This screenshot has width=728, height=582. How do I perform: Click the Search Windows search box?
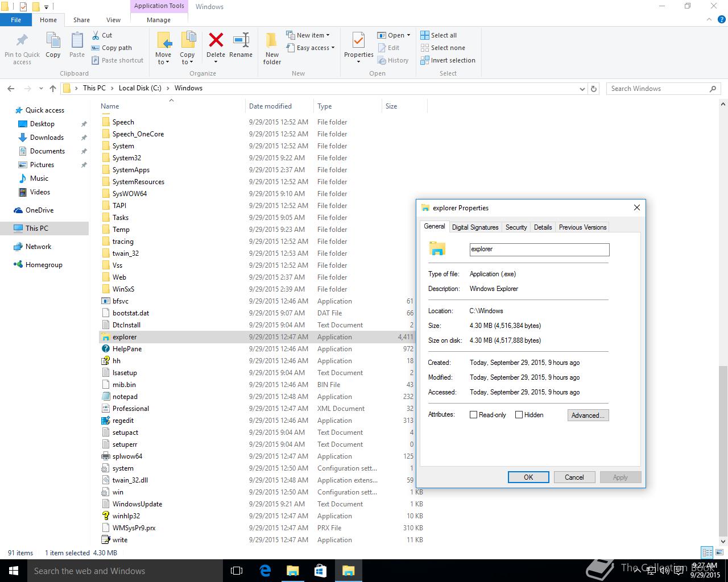point(658,89)
